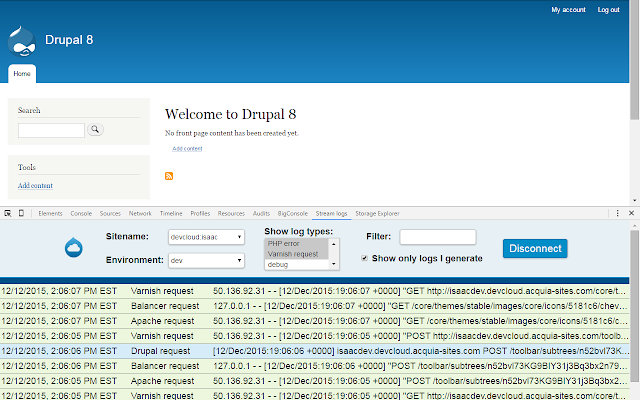
Task: Switch to the Resources tab
Action: pos(231,213)
